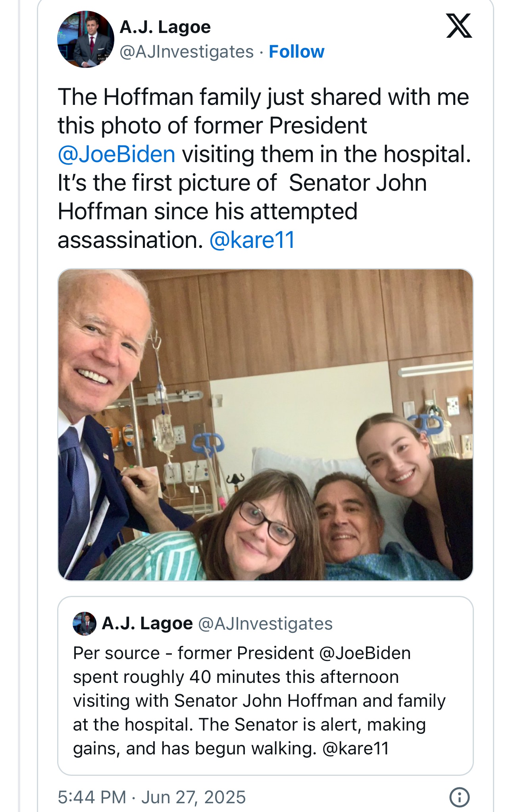Open the info icon beside the timestamp
Image resolution: width=512 pixels, height=812 pixels.
click(459, 797)
